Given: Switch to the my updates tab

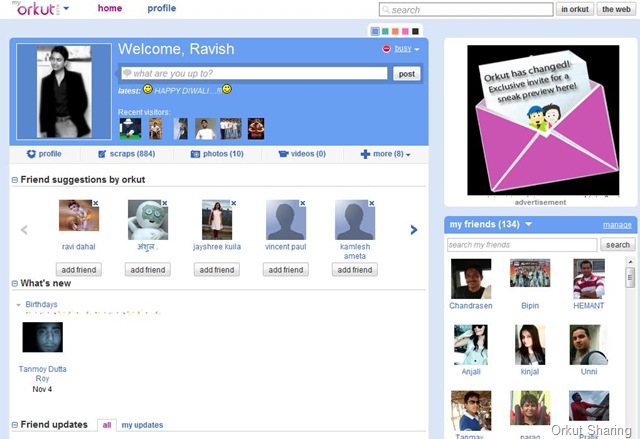Looking at the screenshot, I should pyautogui.click(x=142, y=425).
